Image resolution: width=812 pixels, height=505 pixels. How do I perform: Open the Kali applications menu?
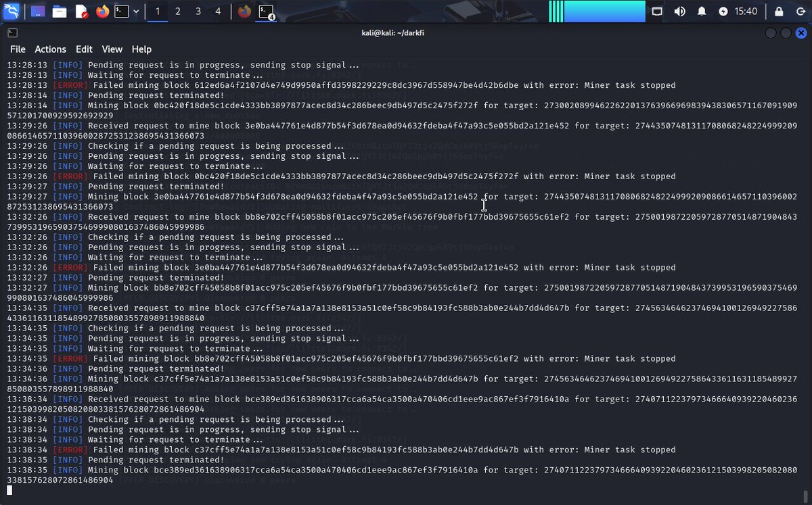12,11
